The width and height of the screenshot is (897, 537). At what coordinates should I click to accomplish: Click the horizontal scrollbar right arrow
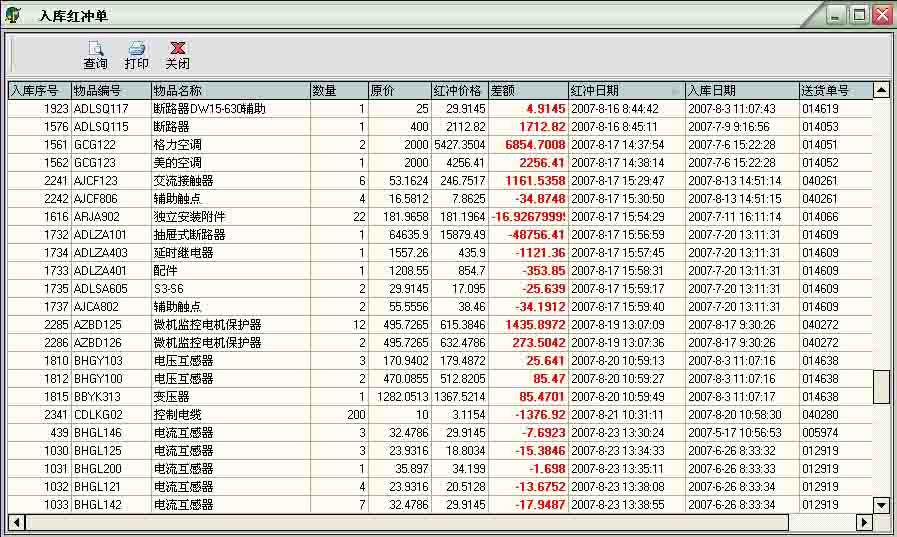coord(864,522)
